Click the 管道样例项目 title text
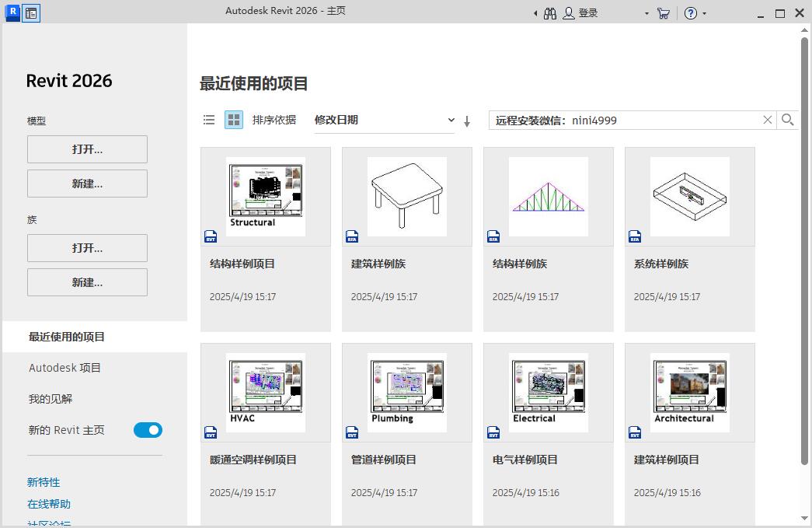The height and width of the screenshot is (528, 812). pos(383,460)
